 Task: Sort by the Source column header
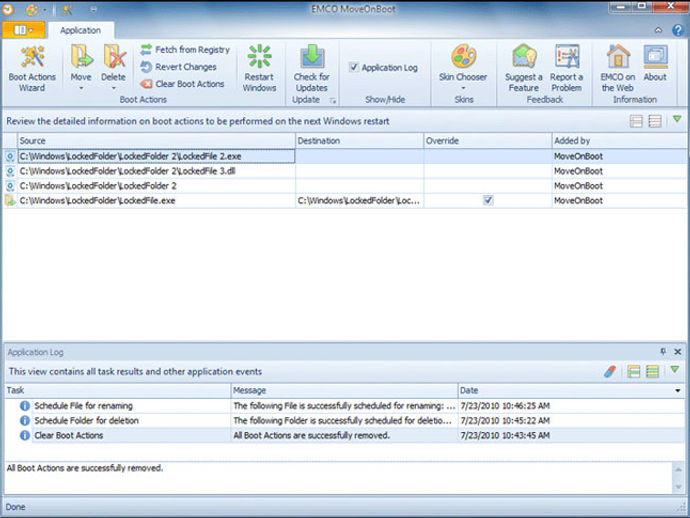coord(156,141)
